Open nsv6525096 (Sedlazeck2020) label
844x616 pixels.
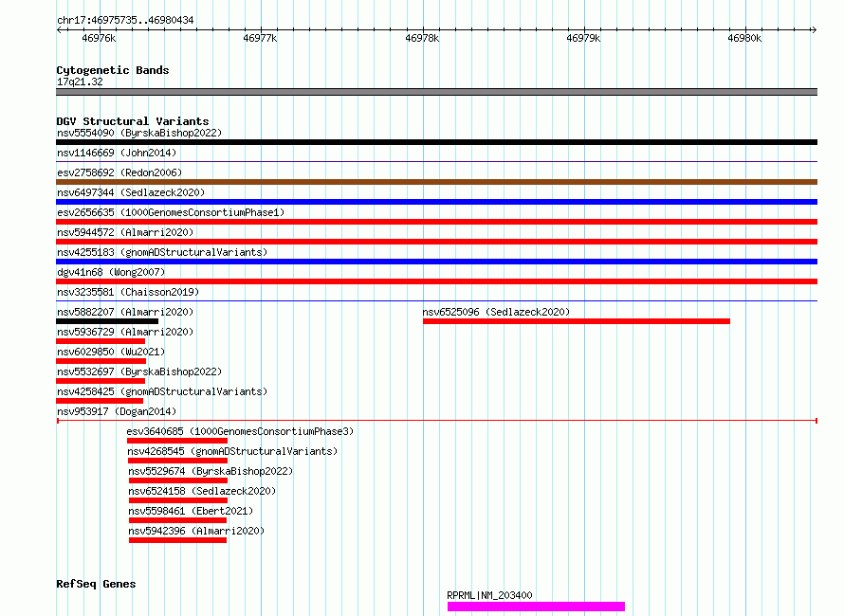[x=496, y=312]
